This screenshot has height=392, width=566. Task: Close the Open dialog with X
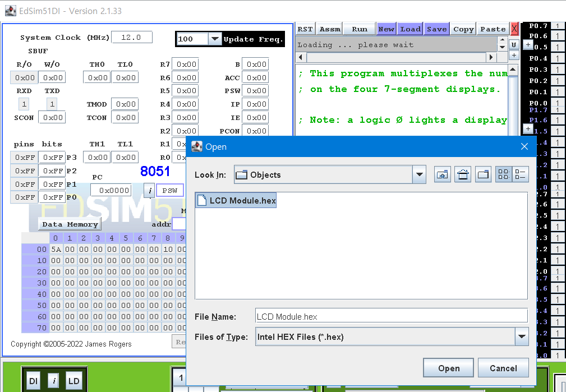[524, 146]
